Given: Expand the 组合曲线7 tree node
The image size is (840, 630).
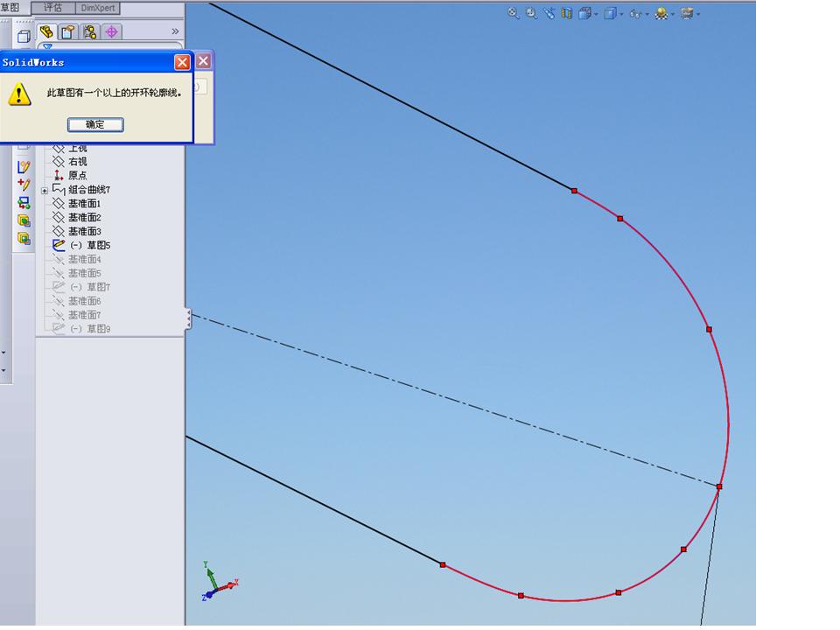Looking at the screenshot, I should click(45, 190).
